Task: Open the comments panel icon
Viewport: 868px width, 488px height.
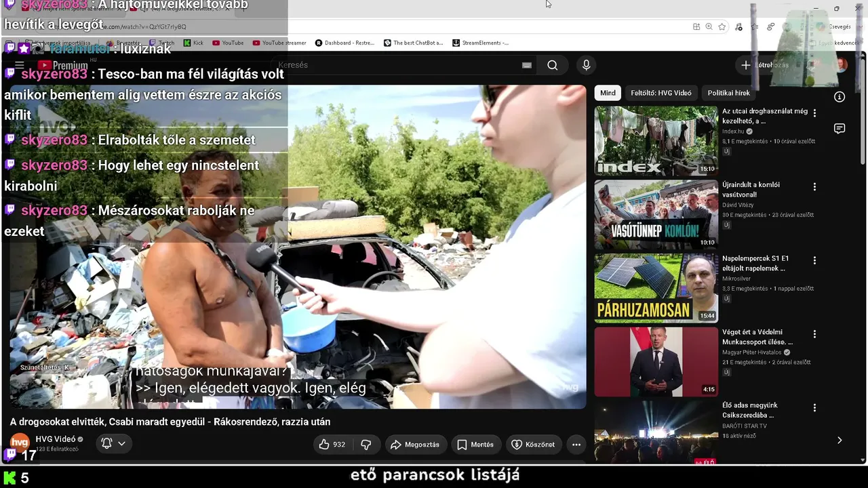Action: (840, 129)
